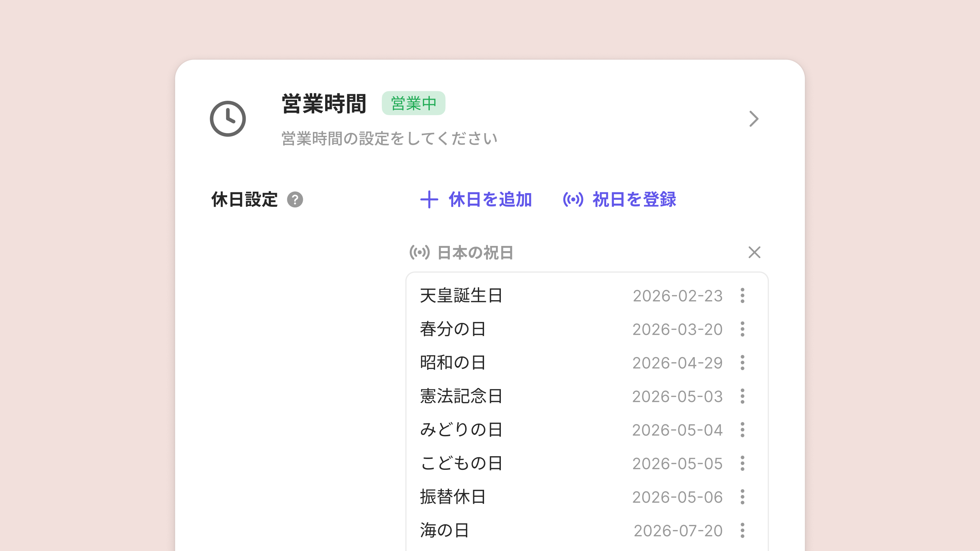This screenshot has width=980, height=551.
Task: Click the plus icon for adding holiday
Action: (429, 200)
